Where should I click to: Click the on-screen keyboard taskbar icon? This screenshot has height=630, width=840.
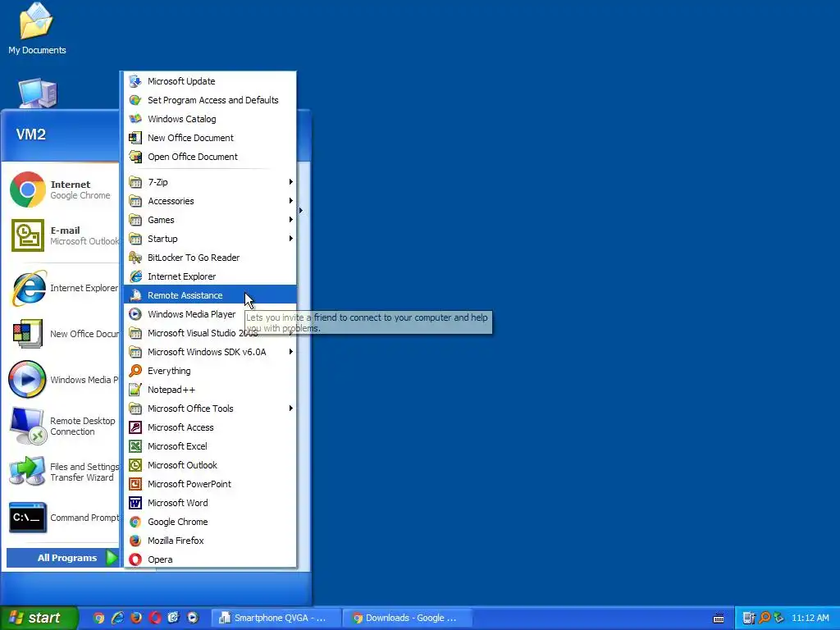click(x=719, y=619)
